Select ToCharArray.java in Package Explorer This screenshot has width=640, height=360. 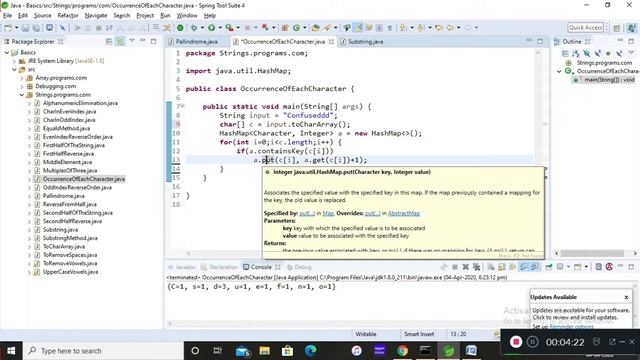pos(64,247)
